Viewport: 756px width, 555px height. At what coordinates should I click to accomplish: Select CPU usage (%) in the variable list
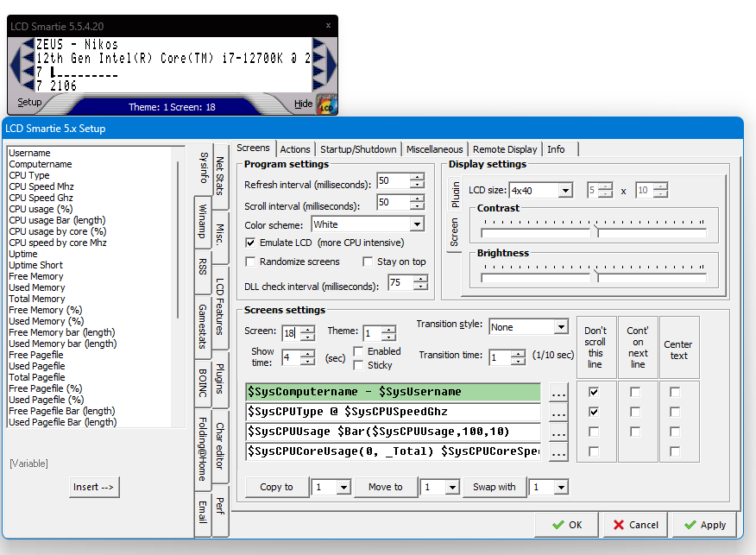(x=40, y=208)
